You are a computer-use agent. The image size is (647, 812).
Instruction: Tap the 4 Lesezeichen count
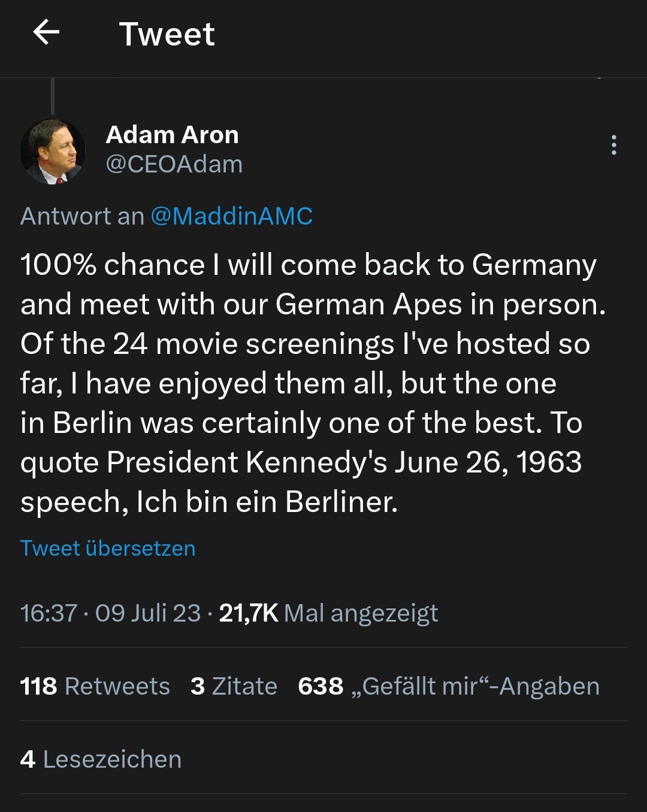click(x=101, y=759)
